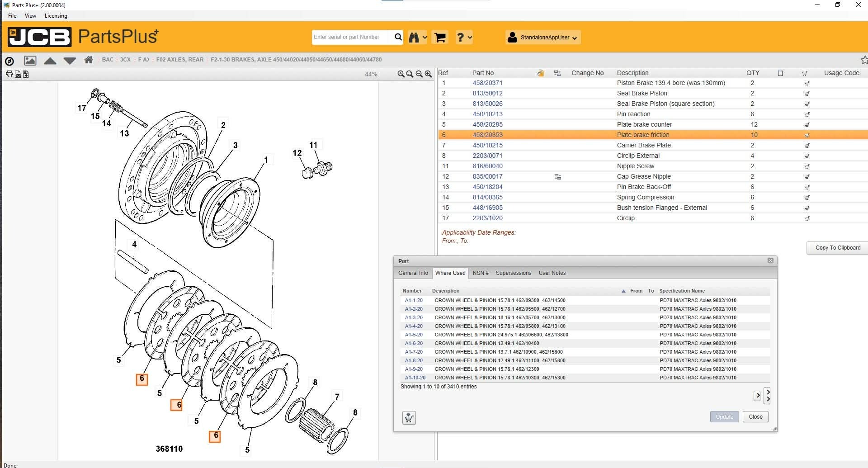Click the orange column header icon

click(540, 73)
